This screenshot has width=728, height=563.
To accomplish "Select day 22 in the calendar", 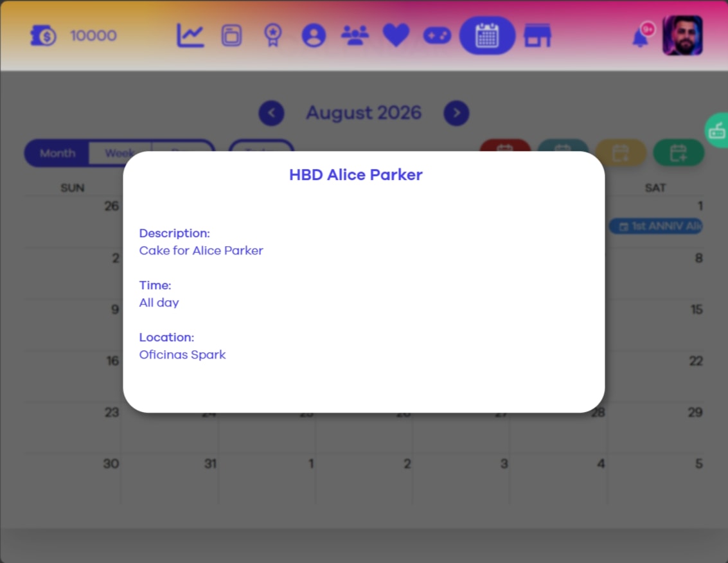I will (x=695, y=361).
